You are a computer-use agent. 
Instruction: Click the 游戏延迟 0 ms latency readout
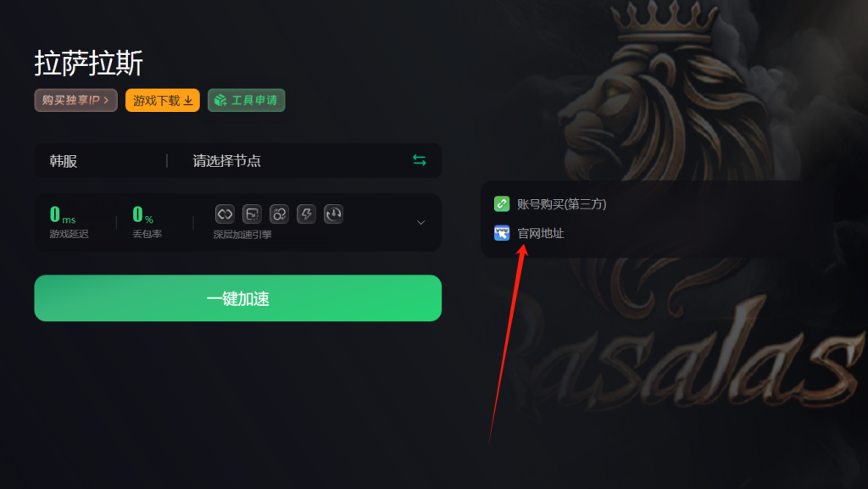click(x=69, y=222)
